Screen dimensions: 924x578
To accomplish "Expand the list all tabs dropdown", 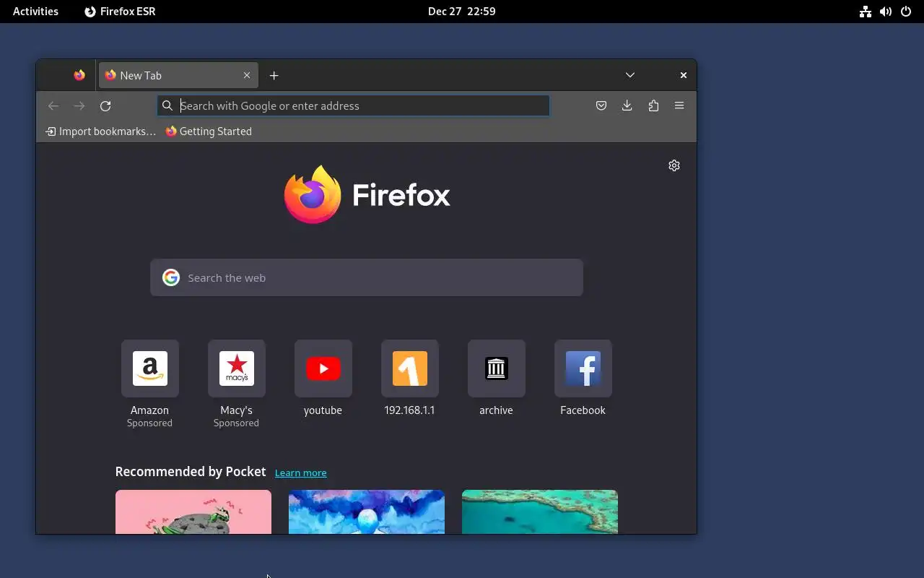I will (630, 75).
